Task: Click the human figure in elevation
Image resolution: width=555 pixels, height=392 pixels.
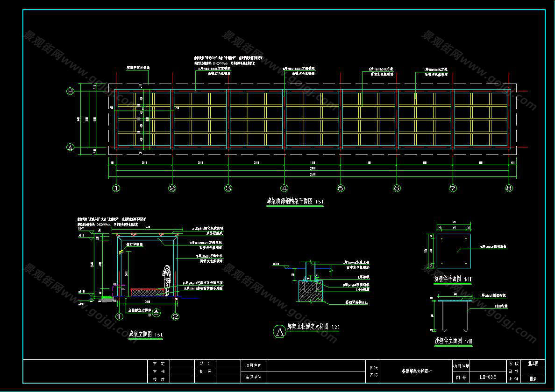Action: point(165,280)
